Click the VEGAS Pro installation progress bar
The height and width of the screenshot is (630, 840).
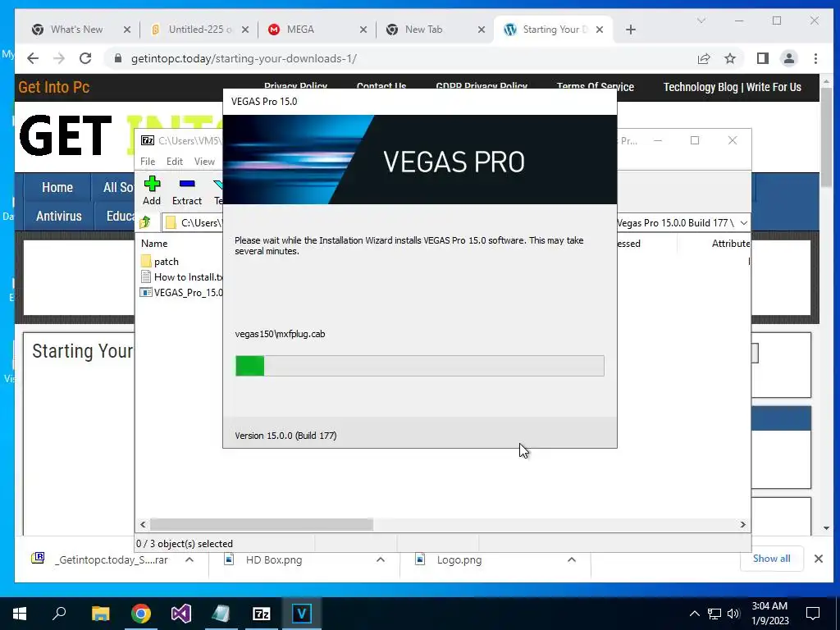tap(419, 366)
